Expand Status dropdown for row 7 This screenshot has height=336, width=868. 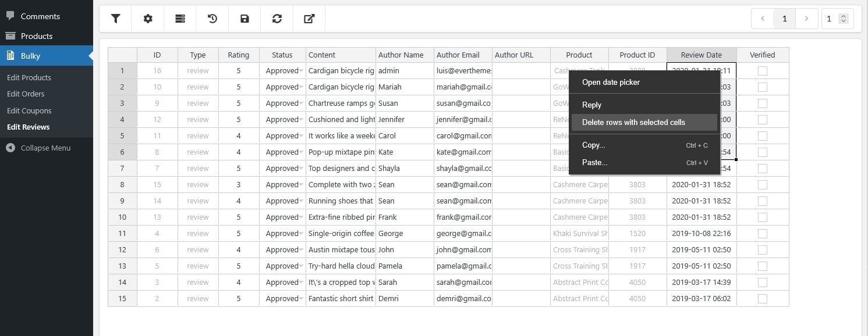(x=301, y=169)
